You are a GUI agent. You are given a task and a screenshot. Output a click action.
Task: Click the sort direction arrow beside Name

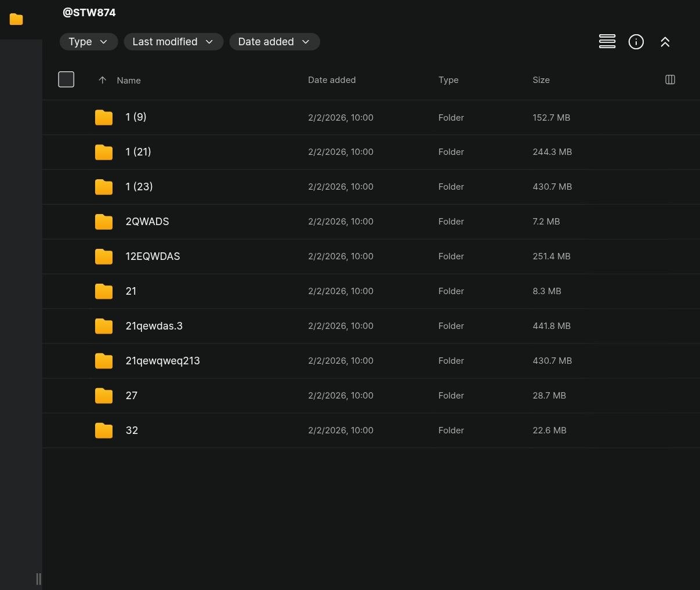[103, 80]
